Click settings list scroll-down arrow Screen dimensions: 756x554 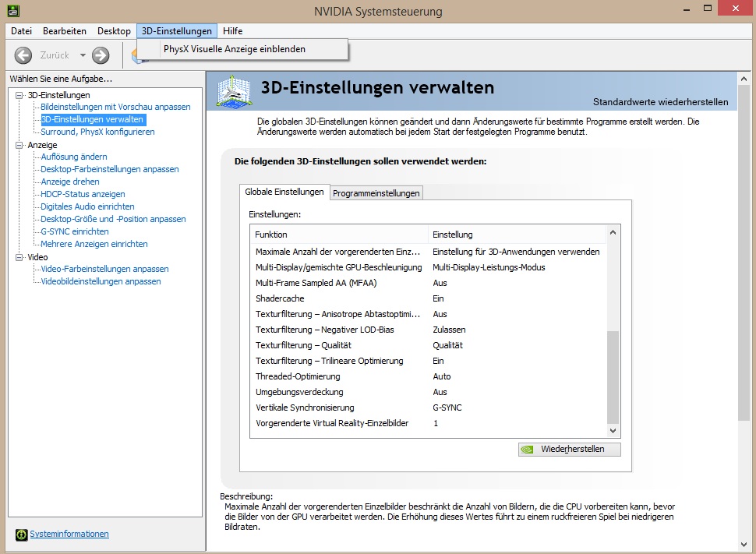(x=613, y=431)
